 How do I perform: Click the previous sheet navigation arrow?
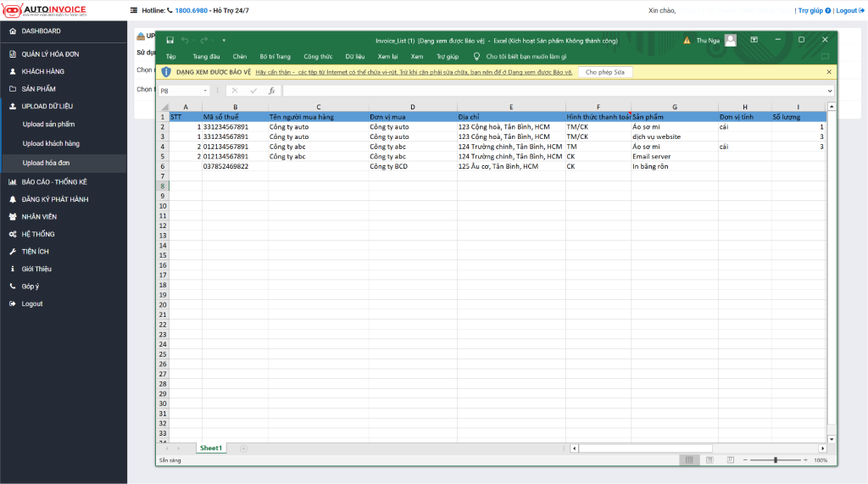pos(167,448)
